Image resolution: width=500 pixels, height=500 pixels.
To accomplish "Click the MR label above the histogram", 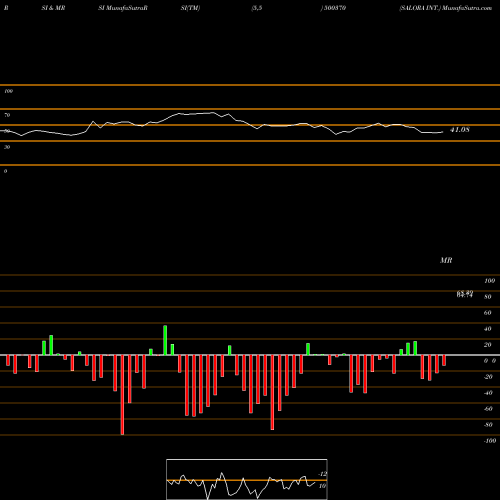I will pyautogui.click(x=446, y=260).
